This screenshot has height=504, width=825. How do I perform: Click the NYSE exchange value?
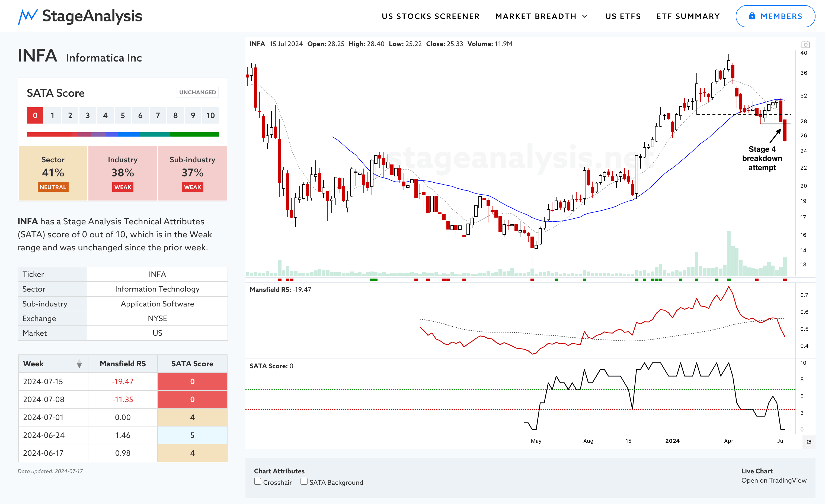coord(157,318)
